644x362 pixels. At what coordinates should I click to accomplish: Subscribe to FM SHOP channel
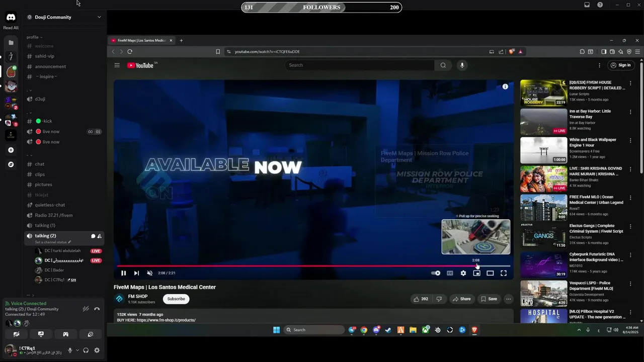coord(176,299)
